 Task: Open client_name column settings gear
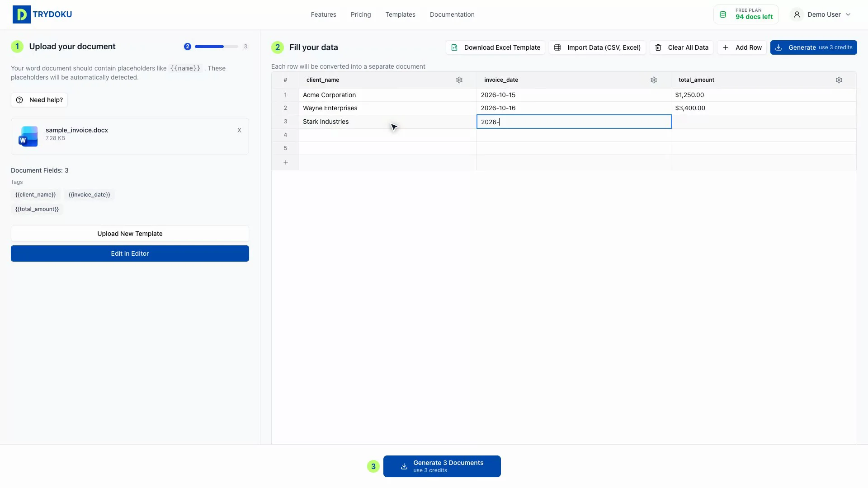[459, 80]
